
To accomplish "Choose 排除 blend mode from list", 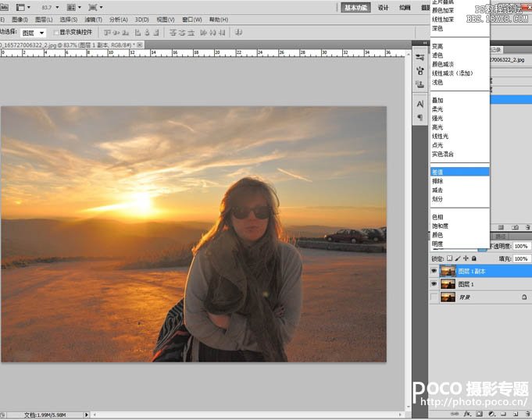I will click(459, 181).
